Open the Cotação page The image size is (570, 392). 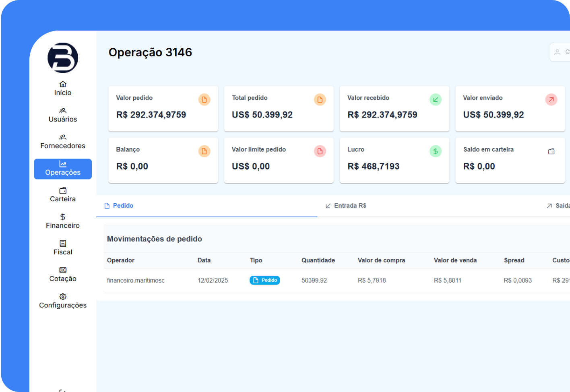point(63,274)
